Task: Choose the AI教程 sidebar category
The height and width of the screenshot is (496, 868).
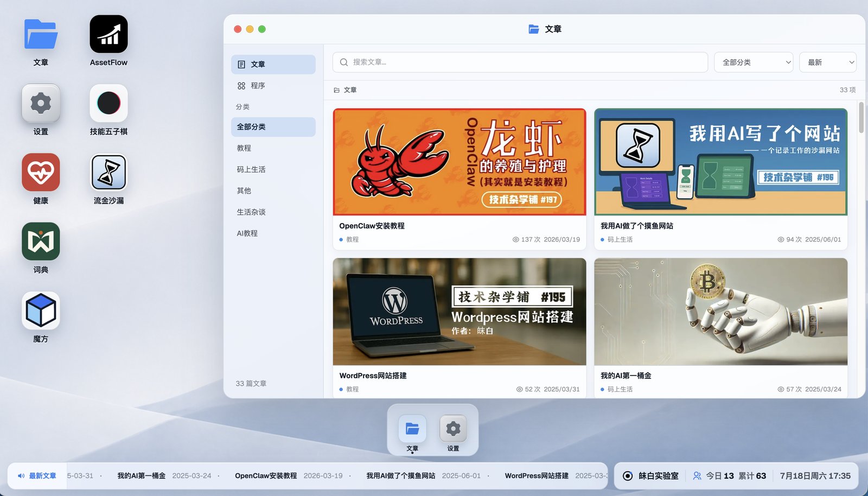Action: click(x=273, y=233)
